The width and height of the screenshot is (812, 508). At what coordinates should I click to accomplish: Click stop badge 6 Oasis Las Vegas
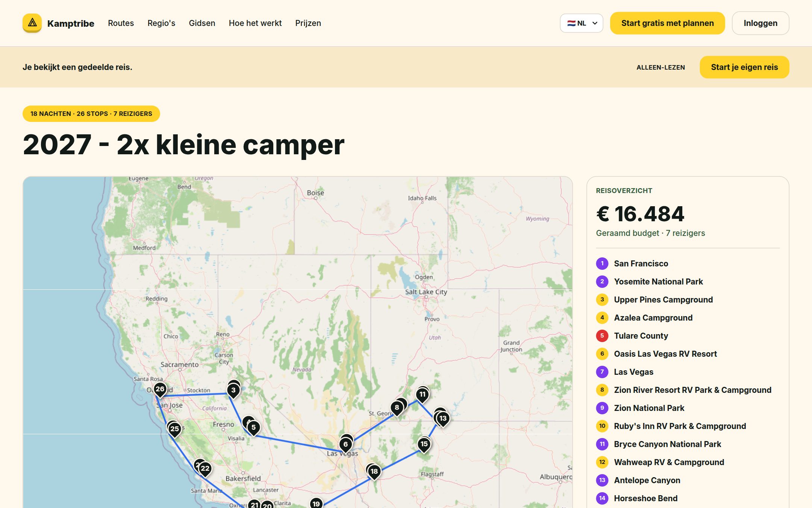602,354
